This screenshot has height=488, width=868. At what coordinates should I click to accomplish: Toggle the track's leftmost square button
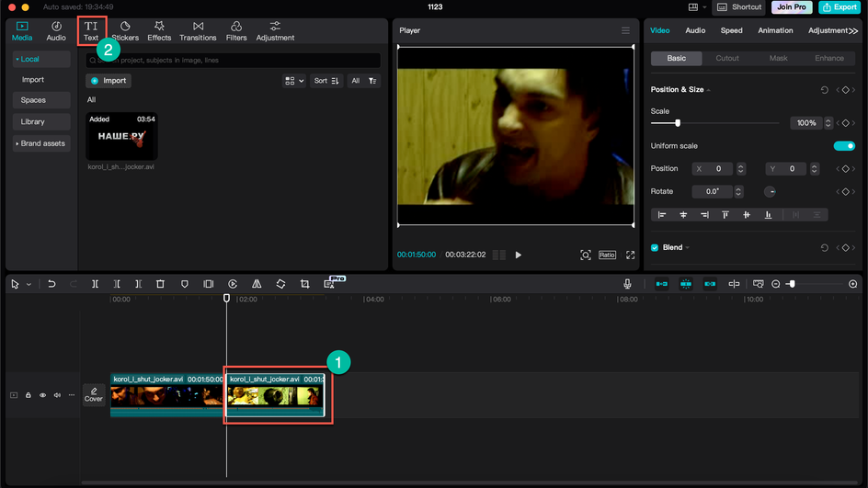click(x=14, y=395)
